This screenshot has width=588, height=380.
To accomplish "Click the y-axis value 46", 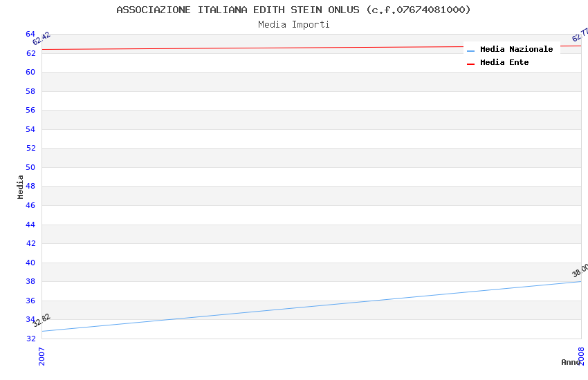I will coord(30,205).
